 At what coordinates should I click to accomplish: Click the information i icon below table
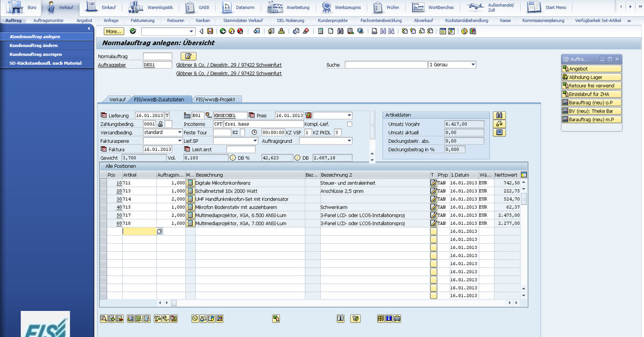[x=340, y=318]
